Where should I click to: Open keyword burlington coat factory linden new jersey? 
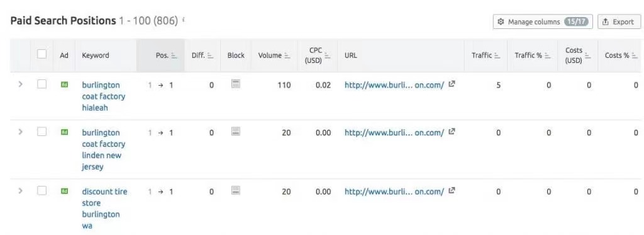click(104, 149)
